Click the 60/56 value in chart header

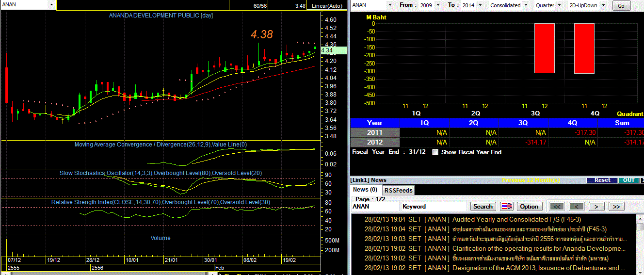(x=260, y=6)
